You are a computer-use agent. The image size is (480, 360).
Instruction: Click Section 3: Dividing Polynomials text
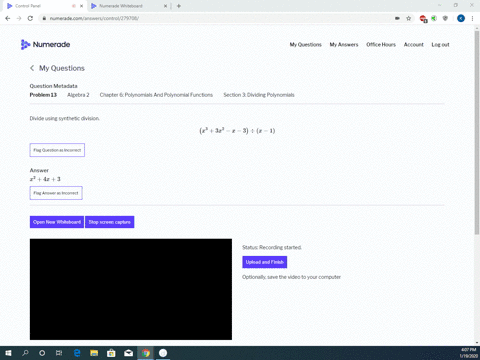(259, 95)
